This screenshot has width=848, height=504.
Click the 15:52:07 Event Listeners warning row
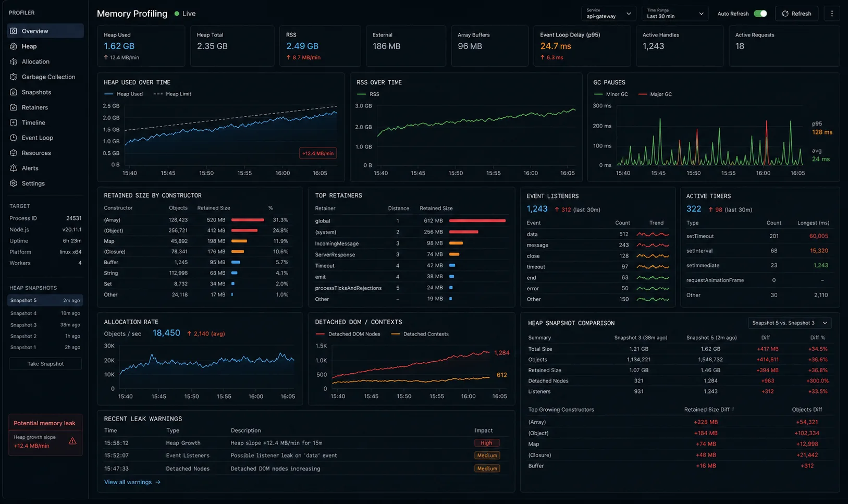tap(305, 456)
